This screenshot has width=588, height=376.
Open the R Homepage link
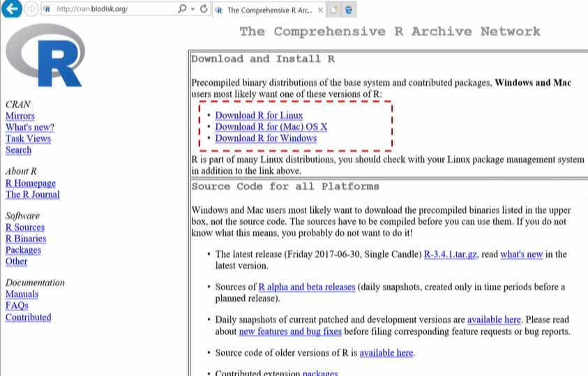coord(31,183)
